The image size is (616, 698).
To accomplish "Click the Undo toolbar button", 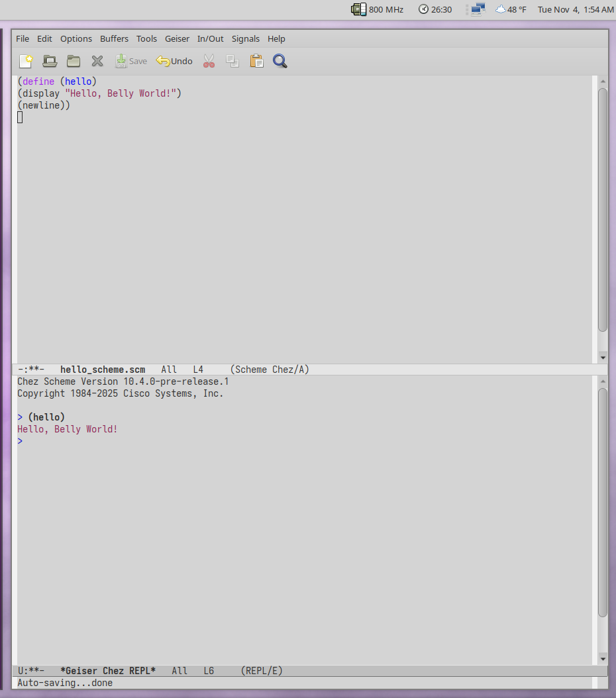I will coord(174,61).
